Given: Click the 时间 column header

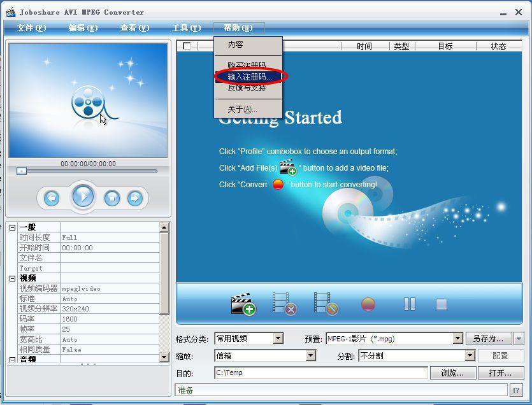Looking at the screenshot, I should tap(364, 46).
